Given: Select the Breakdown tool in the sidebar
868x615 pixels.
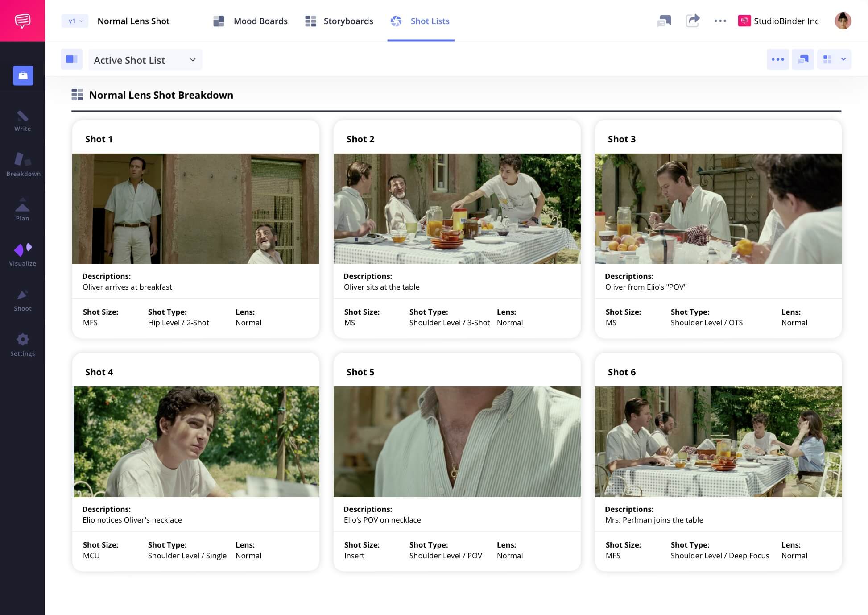Looking at the screenshot, I should [x=22, y=165].
